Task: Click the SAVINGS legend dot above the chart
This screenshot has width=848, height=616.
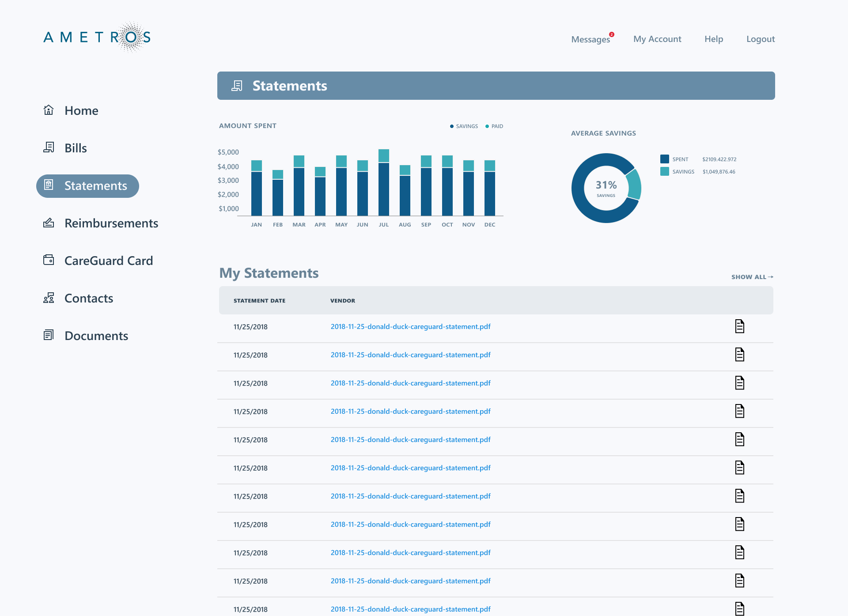Action: pos(452,126)
